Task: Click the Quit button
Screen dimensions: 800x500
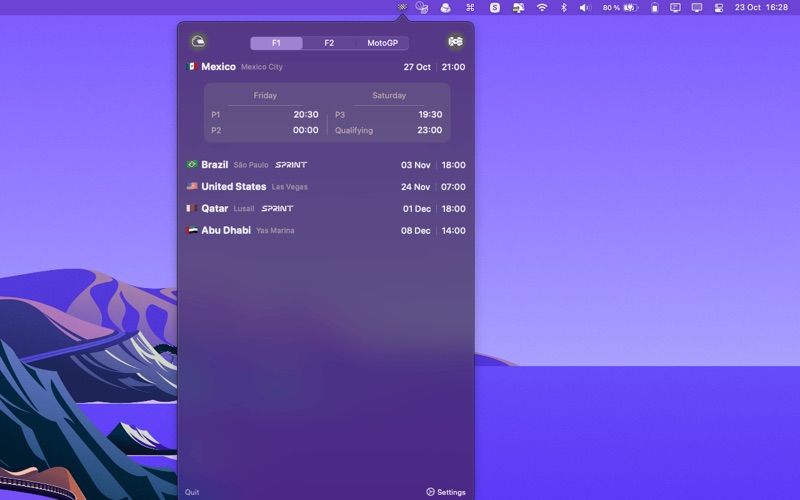Action: tap(192, 492)
